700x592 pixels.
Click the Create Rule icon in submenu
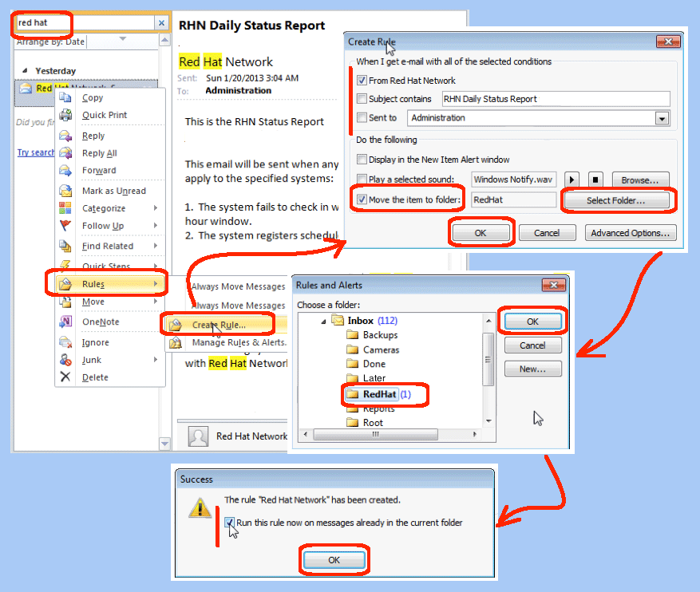(176, 325)
